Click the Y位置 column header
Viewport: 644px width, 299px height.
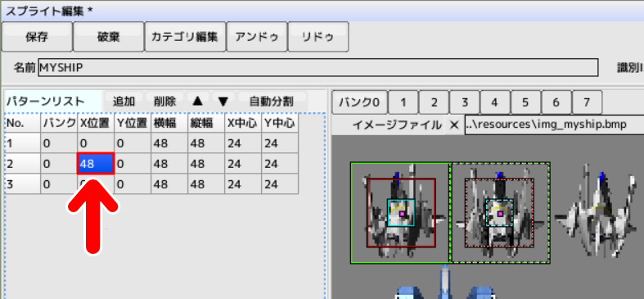(133, 123)
